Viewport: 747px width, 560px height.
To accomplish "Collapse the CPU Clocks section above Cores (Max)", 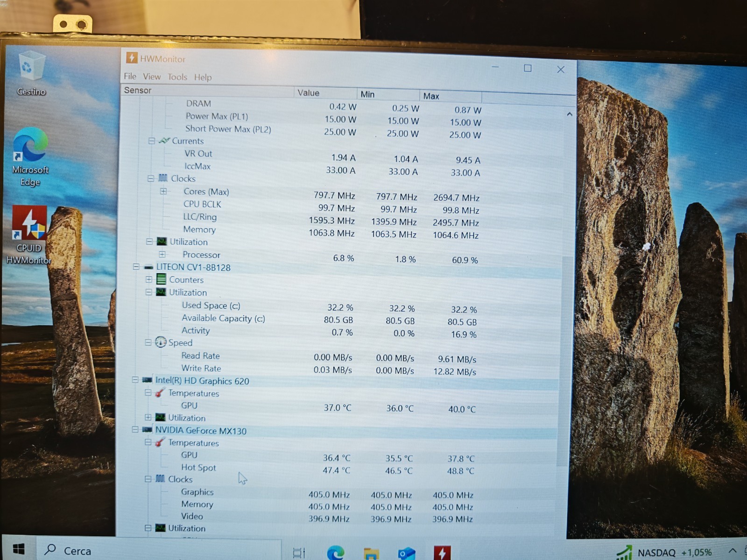I will (151, 178).
